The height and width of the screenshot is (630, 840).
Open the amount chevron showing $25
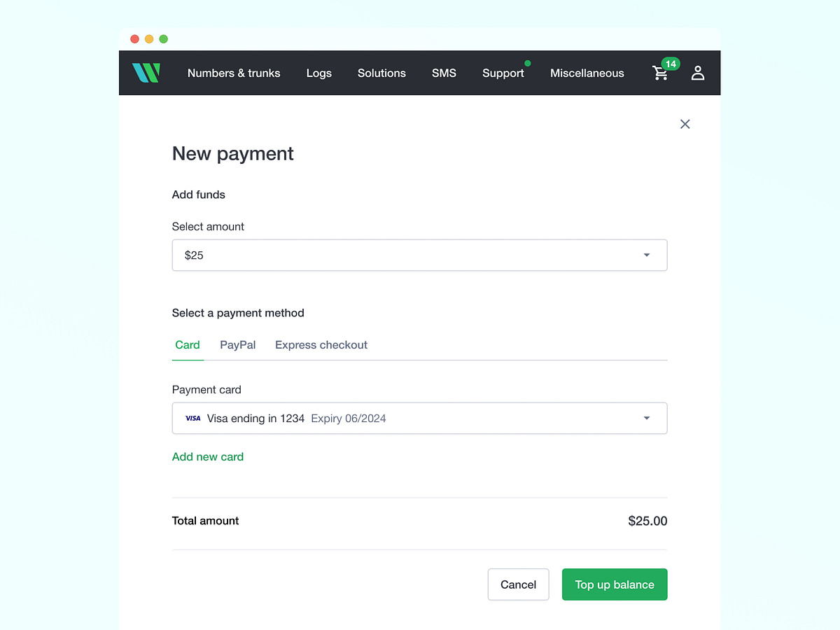[646, 255]
